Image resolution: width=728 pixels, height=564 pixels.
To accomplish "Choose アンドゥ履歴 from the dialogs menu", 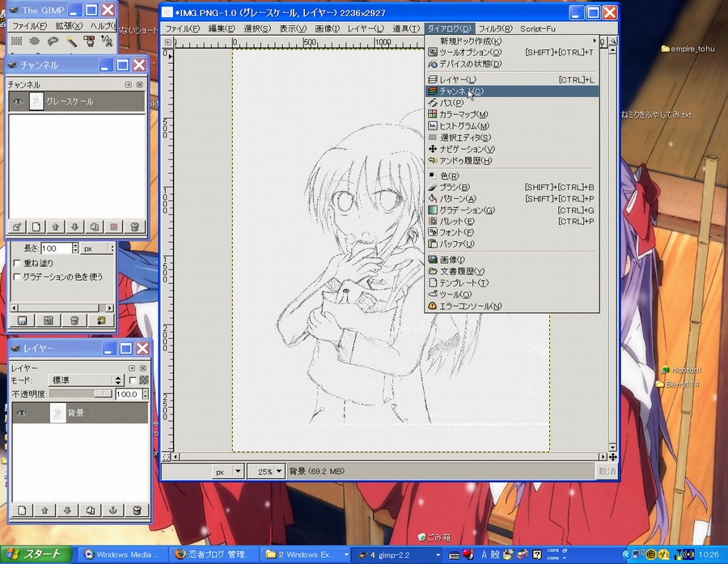I will coord(512,161).
